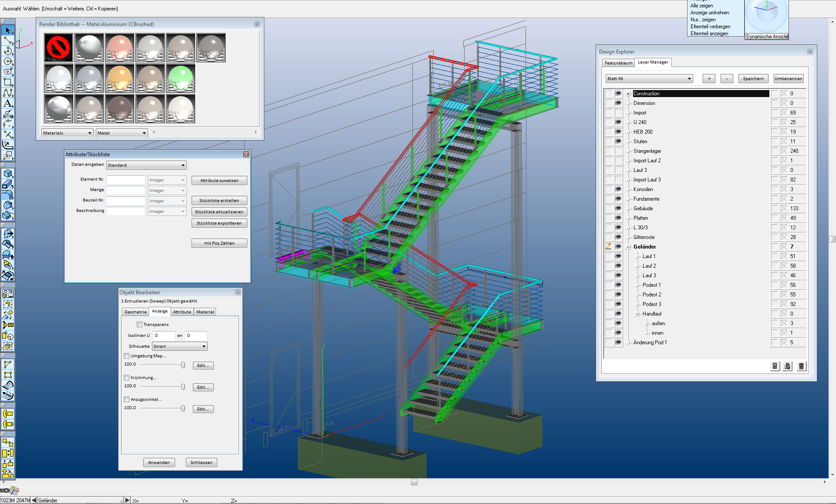Select the spline curve tool
The height and width of the screenshot is (504, 836).
[x=8, y=93]
